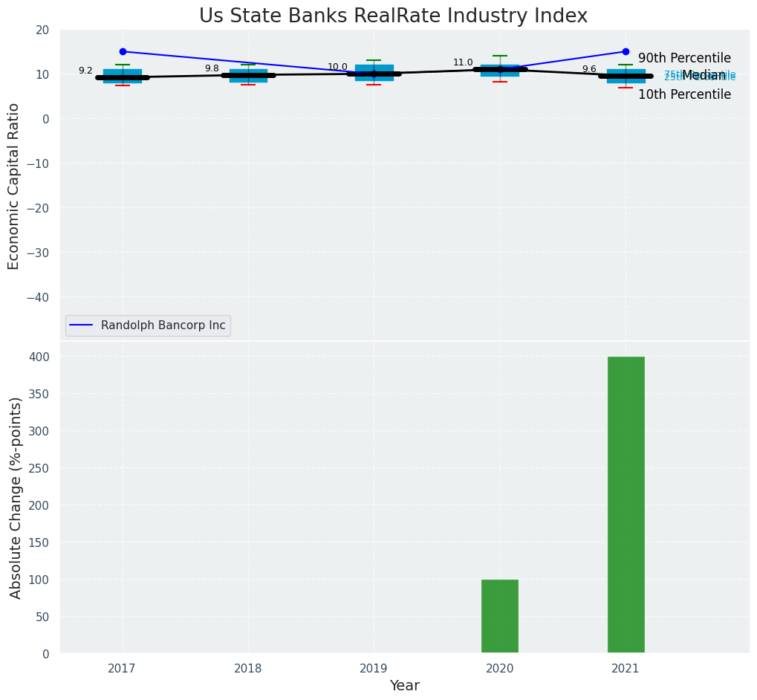
Task: Click the chart title text
Action: tap(393, 16)
